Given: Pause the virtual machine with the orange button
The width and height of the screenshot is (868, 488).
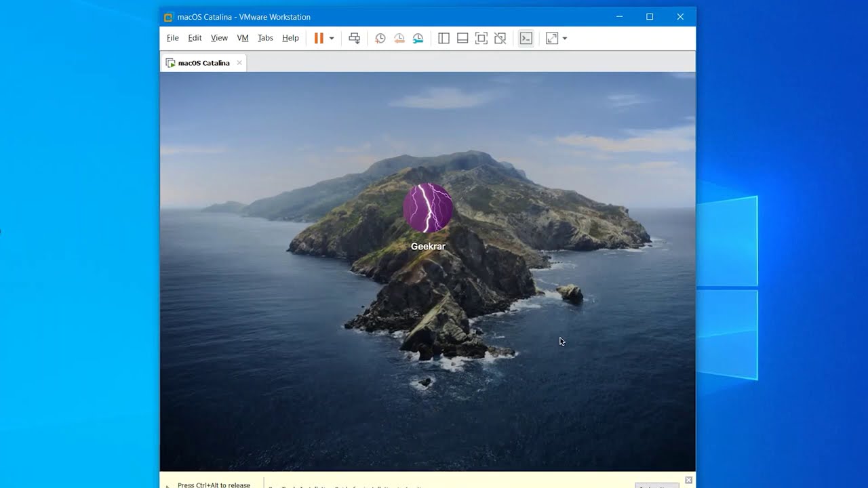Looking at the screenshot, I should click(x=319, y=39).
